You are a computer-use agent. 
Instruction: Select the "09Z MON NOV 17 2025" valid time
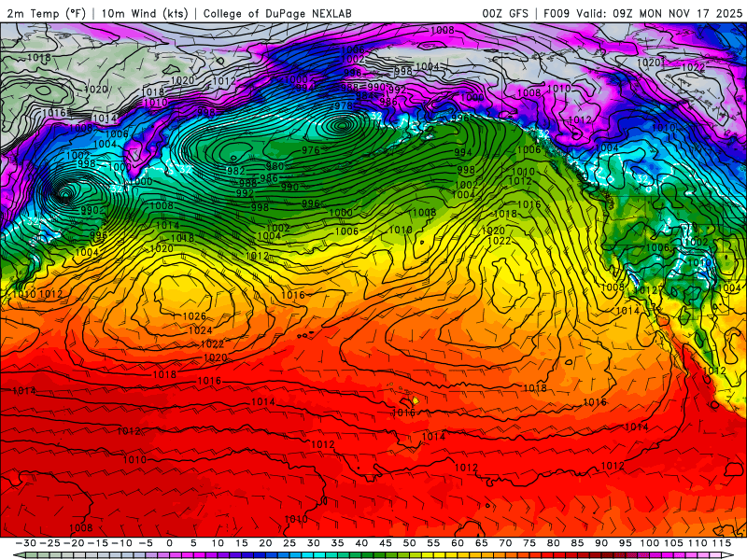pos(678,13)
